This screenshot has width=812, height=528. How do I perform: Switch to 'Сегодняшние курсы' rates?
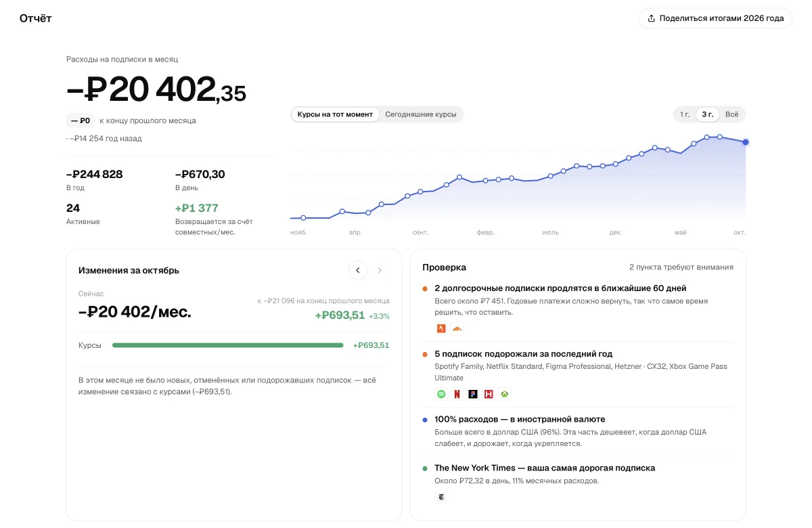point(421,114)
